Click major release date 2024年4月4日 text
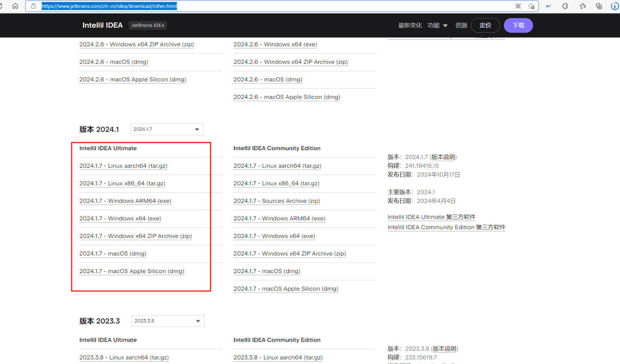The width and height of the screenshot is (620, 364). (x=436, y=201)
